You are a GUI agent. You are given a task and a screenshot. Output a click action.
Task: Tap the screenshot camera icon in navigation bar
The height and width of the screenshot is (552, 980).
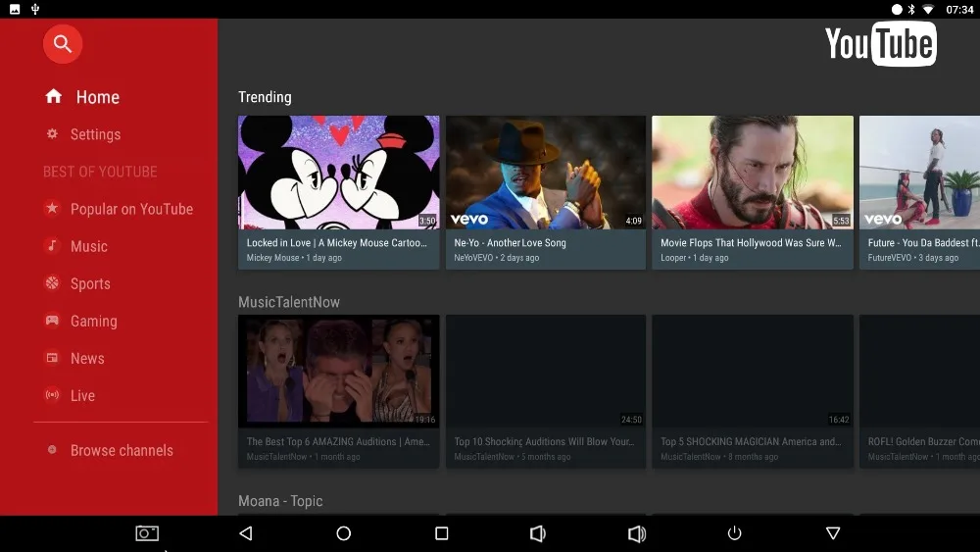click(x=148, y=533)
